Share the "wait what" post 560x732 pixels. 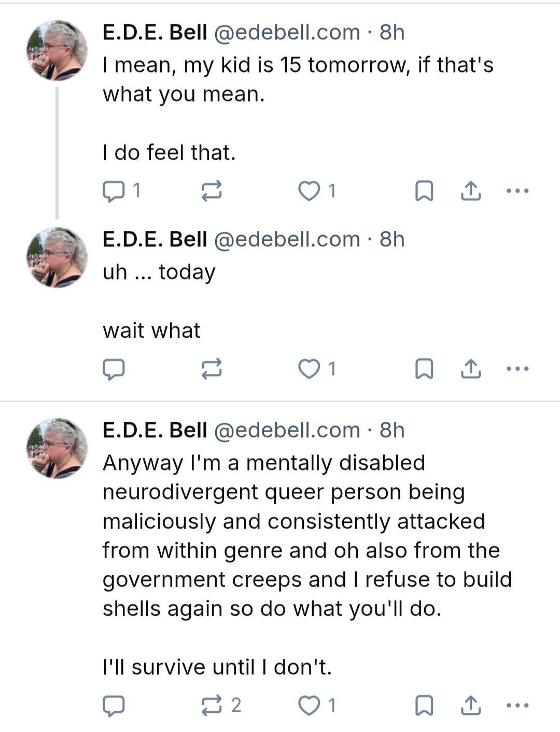click(x=471, y=369)
